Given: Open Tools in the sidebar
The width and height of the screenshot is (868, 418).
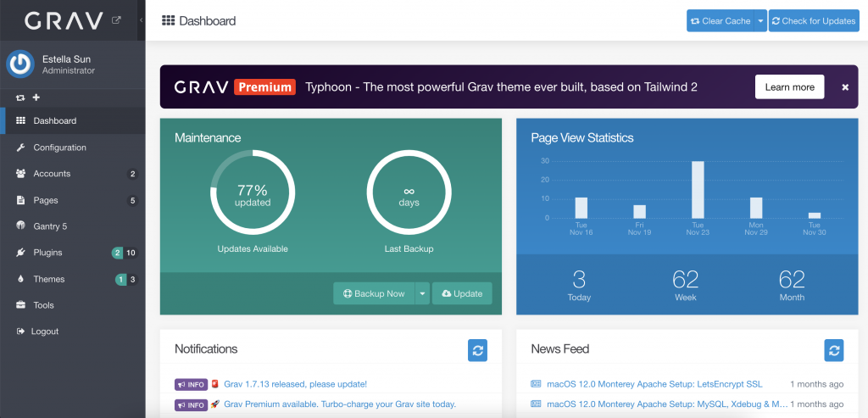Looking at the screenshot, I should [x=73, y=305].
